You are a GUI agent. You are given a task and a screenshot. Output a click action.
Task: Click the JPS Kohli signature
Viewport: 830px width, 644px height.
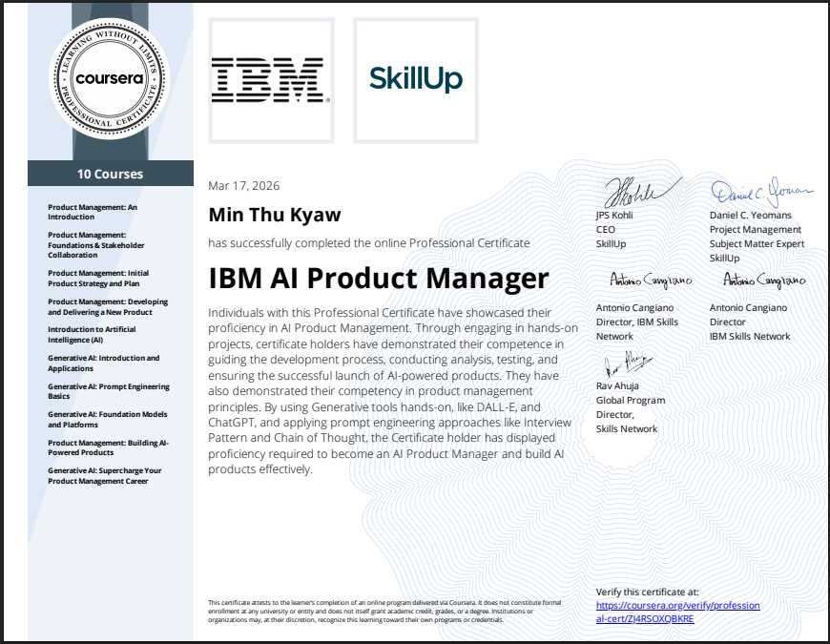pyautogui.click(x=643, y=193)
